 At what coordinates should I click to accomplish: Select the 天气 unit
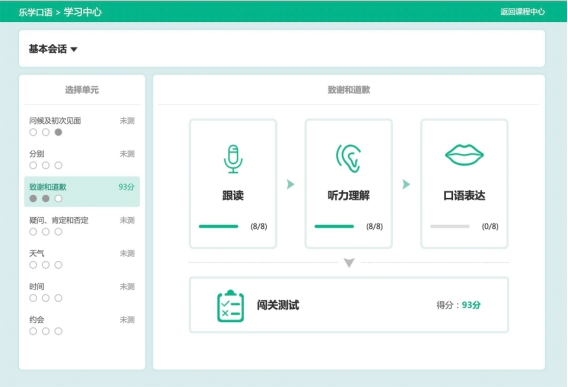coord(82,259)
